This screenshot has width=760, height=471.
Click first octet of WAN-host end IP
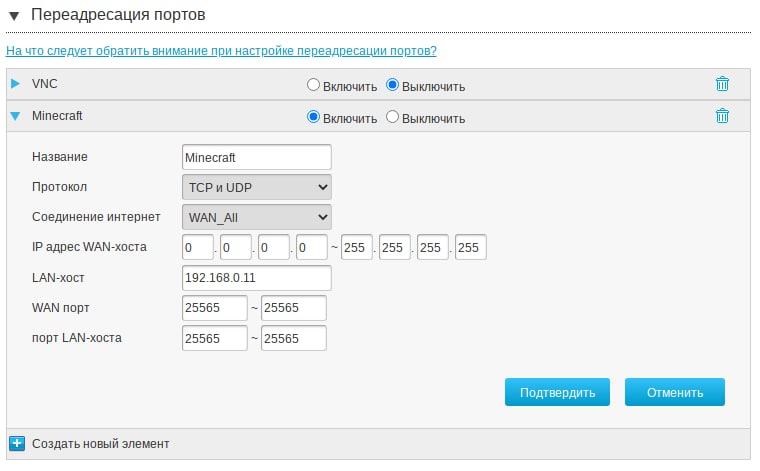click(357, 247)
